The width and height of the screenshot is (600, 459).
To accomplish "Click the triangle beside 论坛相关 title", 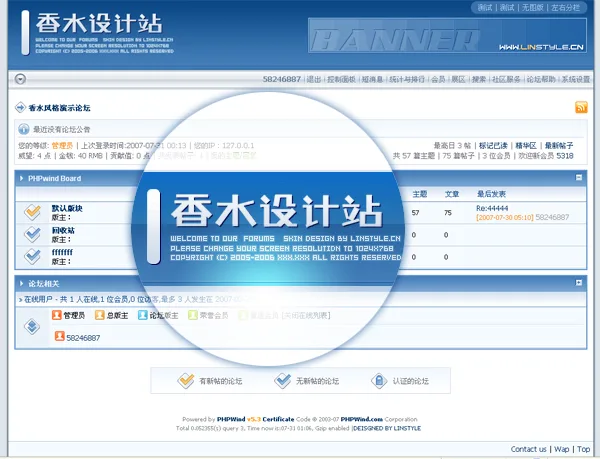I will [21, 283].
